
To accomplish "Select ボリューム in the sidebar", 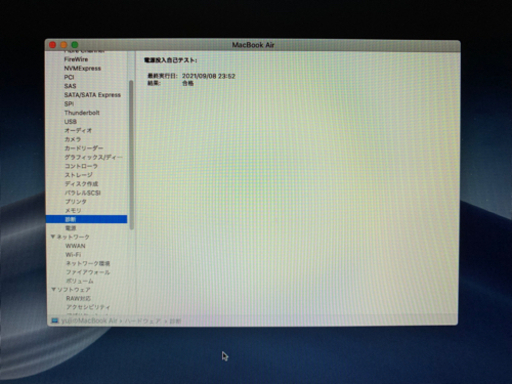I will 79,281.
